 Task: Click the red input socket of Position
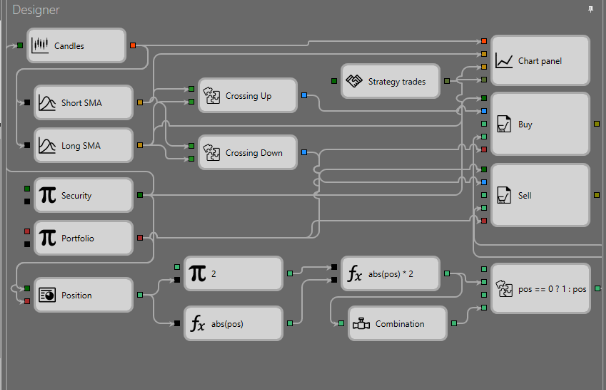tap(27, 301)
